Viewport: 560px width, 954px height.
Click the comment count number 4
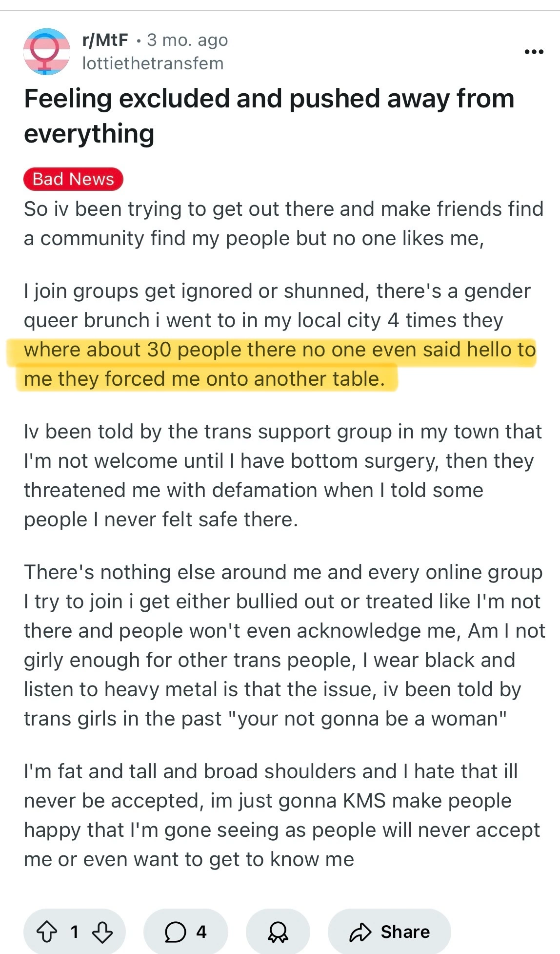[x=201, y=932]
